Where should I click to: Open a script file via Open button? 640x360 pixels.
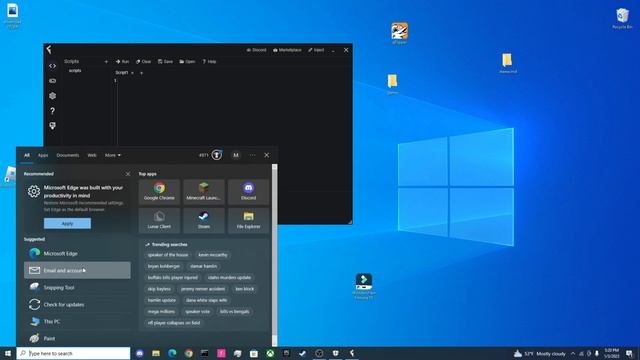(x=187, y=62)
